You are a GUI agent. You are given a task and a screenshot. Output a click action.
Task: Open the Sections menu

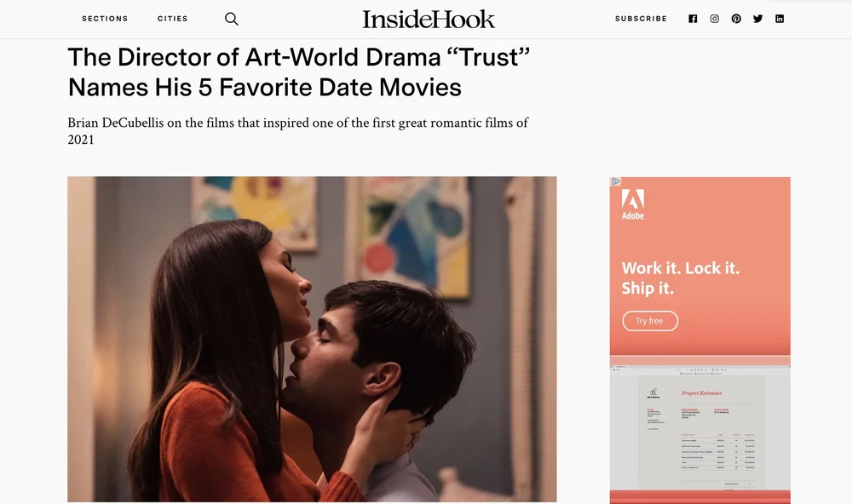(x=105, y=19)
